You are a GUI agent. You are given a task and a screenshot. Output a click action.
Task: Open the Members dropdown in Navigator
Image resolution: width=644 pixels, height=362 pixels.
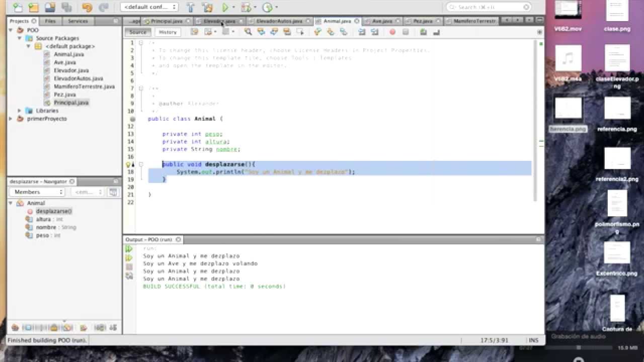coord(37,192)
